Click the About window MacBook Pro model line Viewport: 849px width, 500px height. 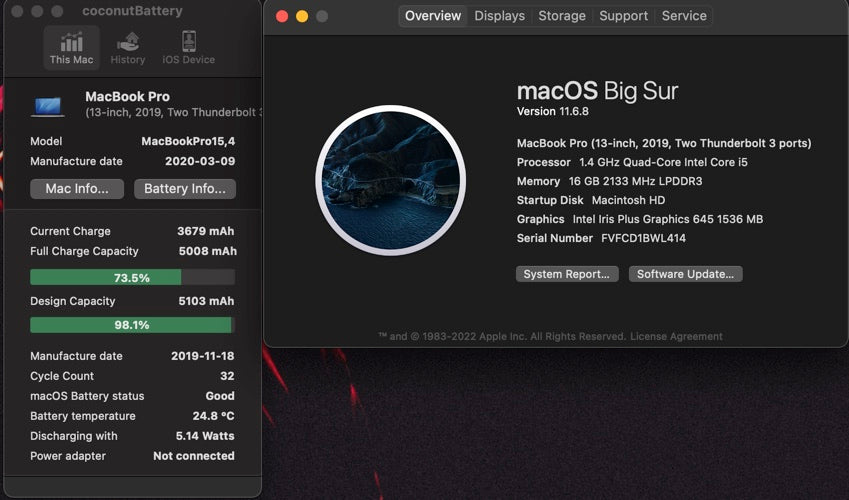pos(664,144)
